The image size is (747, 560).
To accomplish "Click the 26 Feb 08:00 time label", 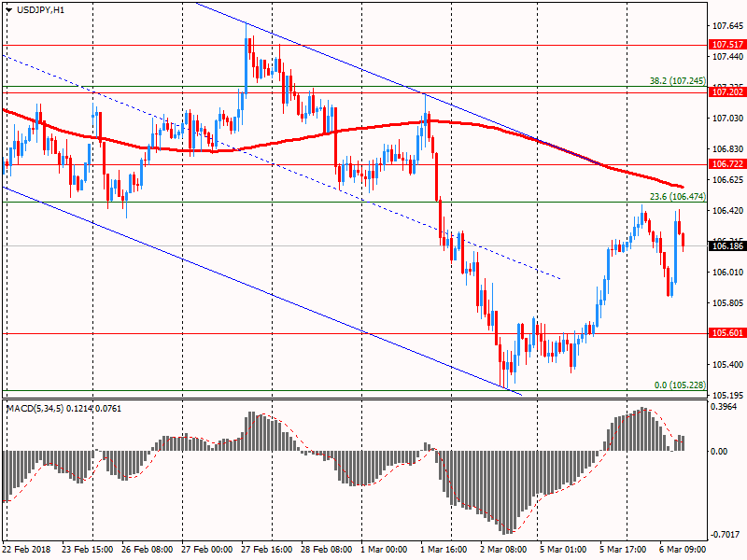I will [x=148, y=549].
